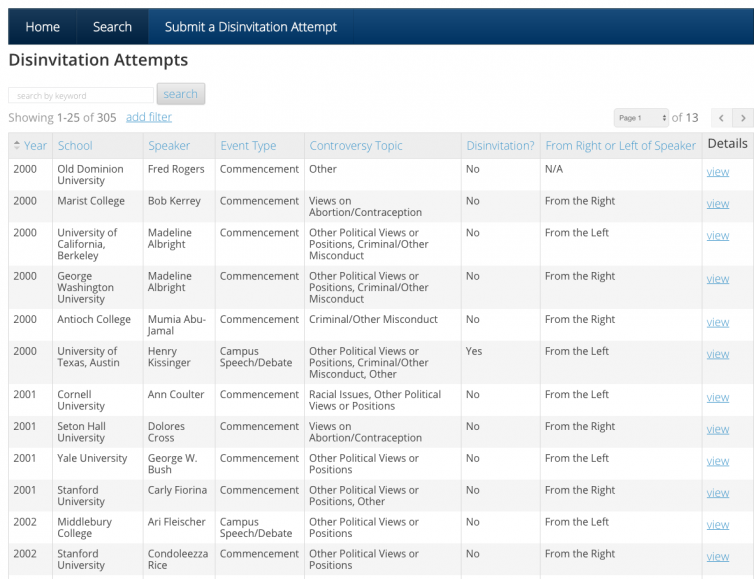754x579 pixels.
Task: Focus the search by keyword field
Action: coord(81,95)
